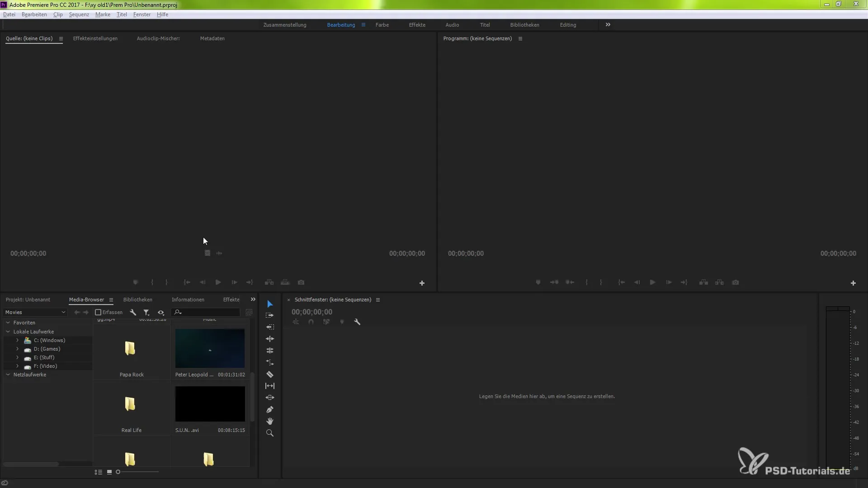Select the Track Select Forward tool
Screen dimensions: 868x488
(270, 315)
